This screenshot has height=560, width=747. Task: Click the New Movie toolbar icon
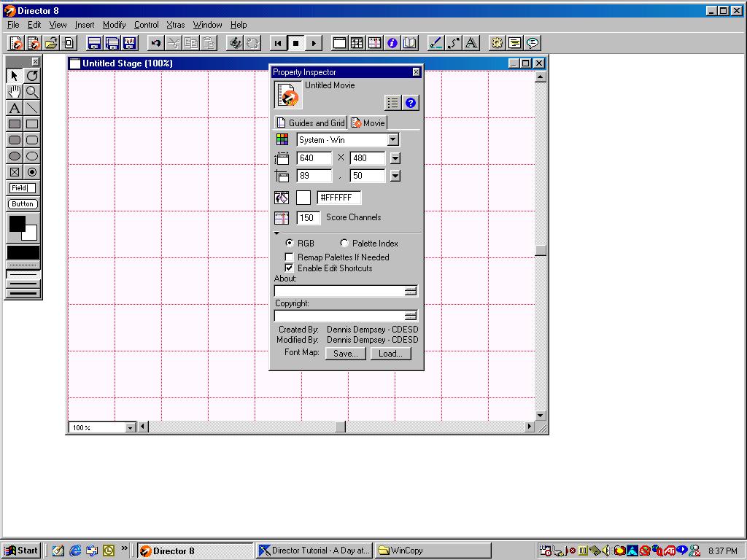16,43
